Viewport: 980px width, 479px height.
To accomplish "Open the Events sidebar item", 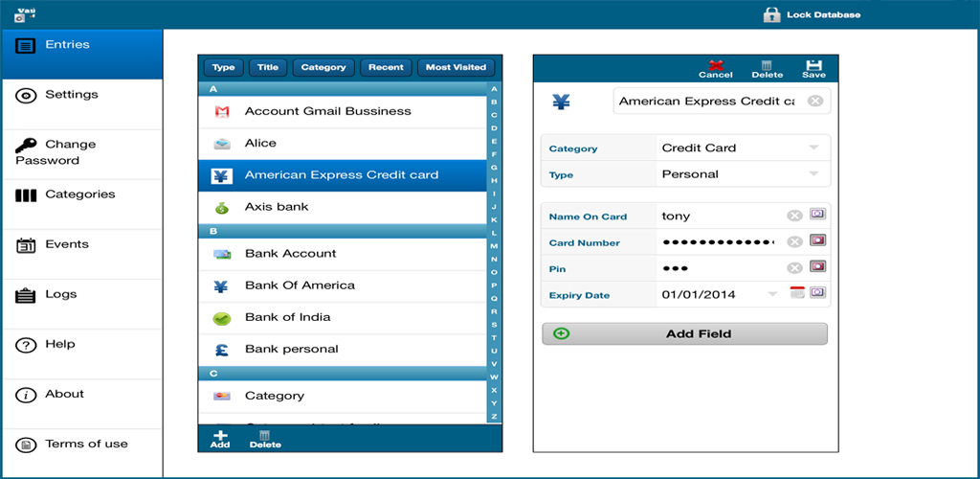I will [81, 255].
